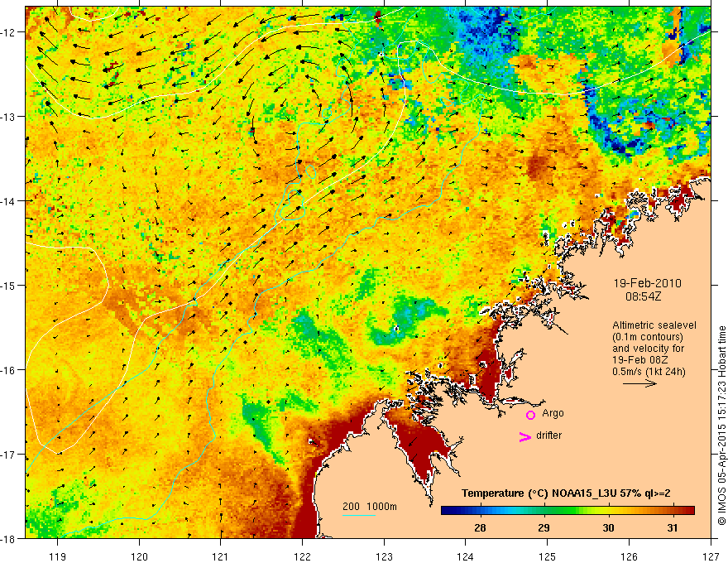The image size is (728, 563).
Task: Click the '200 1000m' depth label
Action: (x=370, y=507)
